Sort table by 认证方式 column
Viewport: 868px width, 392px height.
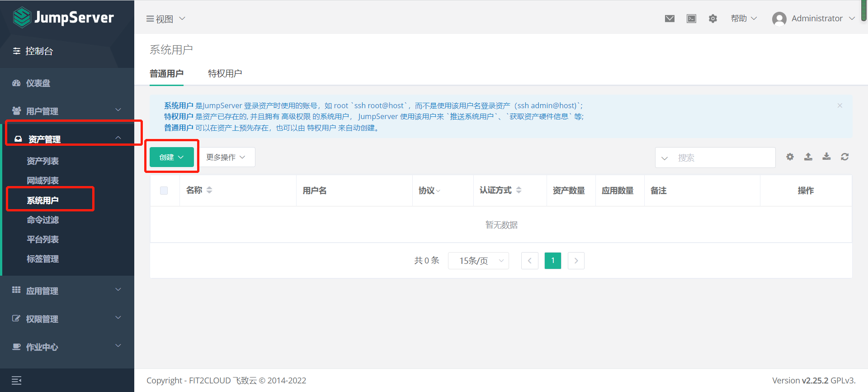click(x=519, y=191)
